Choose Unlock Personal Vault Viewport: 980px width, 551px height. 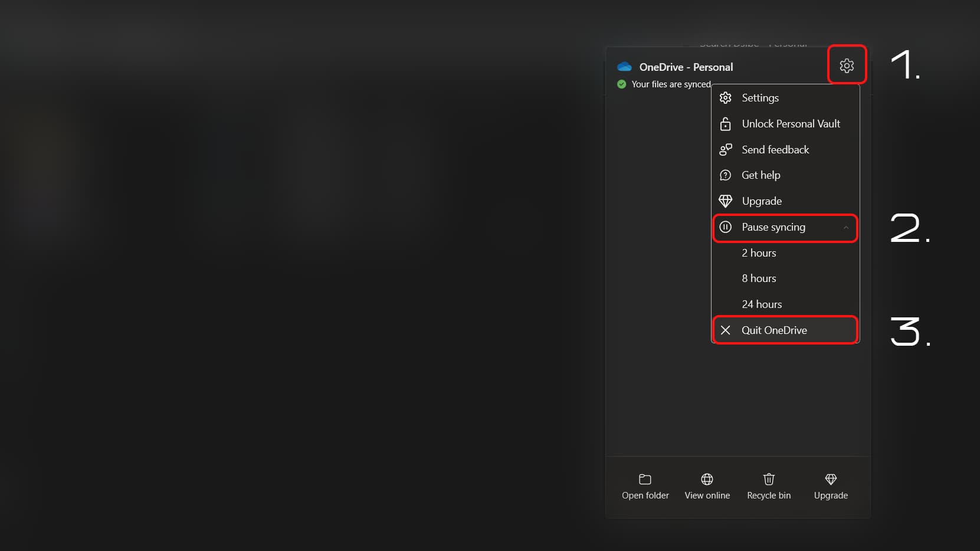pyautogui.click(x=785, y=124)
